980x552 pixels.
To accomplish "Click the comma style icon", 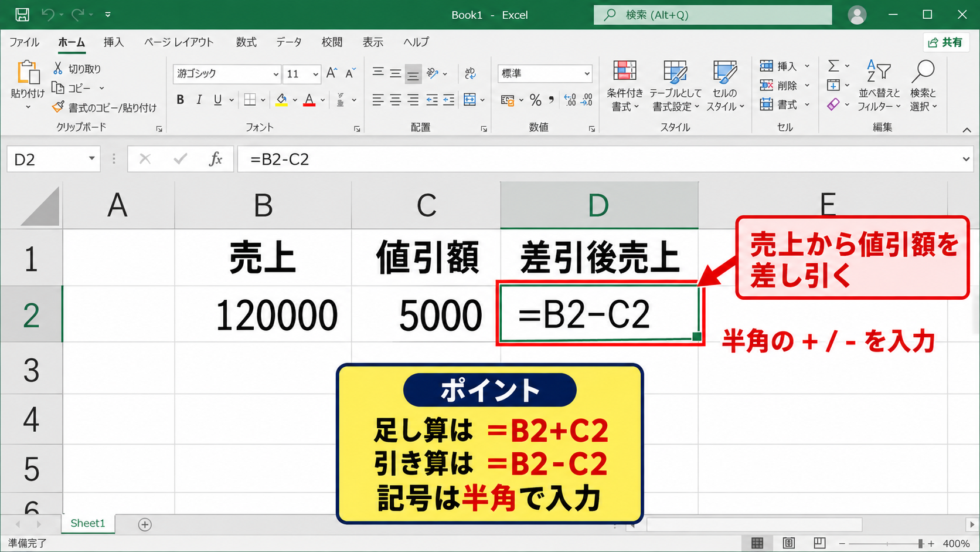I will coord(551,100).
